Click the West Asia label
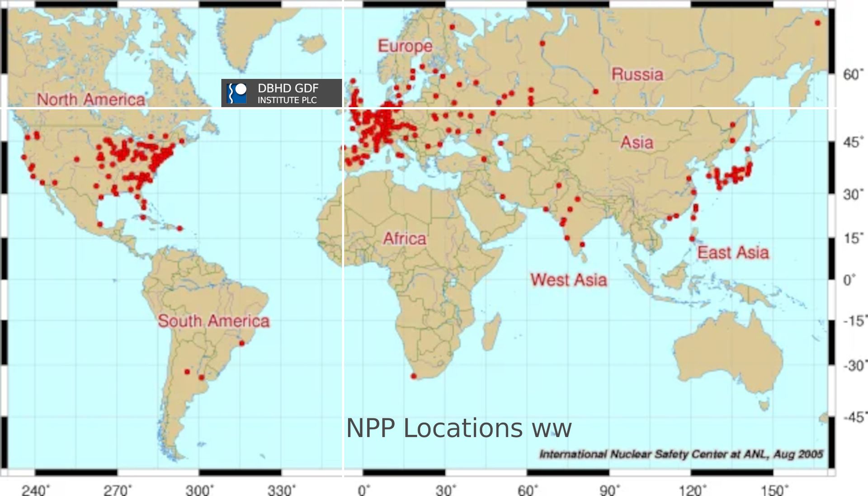This screenshot has height=496, width=868. pyautogui.click(x=568, y=280)
